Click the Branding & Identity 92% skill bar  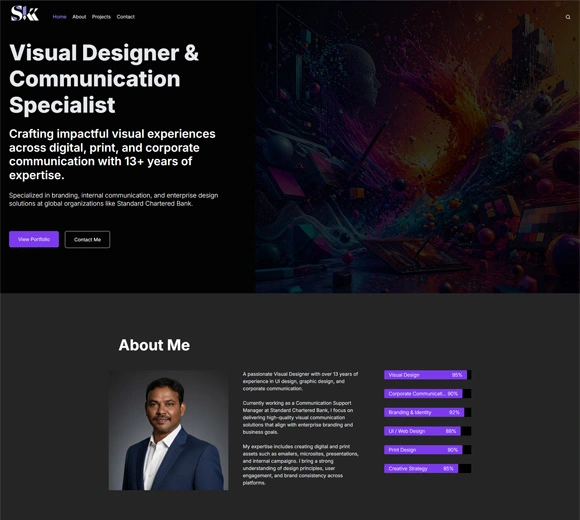427,412
